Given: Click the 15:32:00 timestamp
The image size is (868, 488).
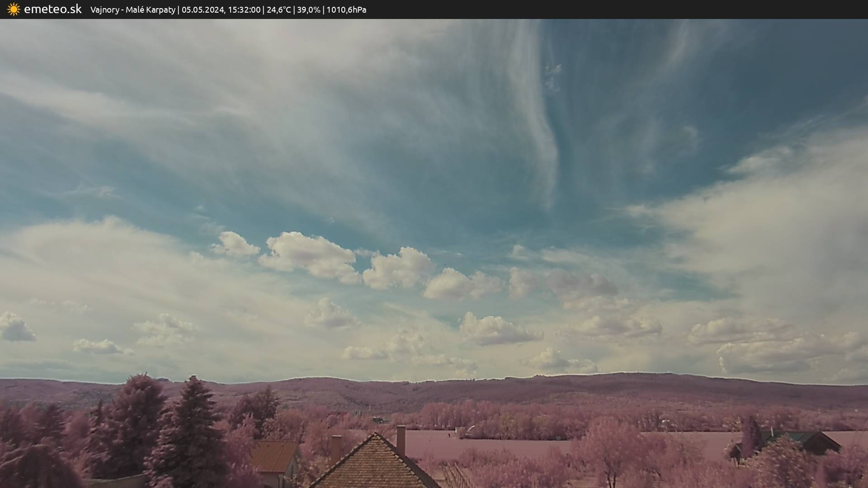Looking at the screenshot, I should click(x=244, y=9).
